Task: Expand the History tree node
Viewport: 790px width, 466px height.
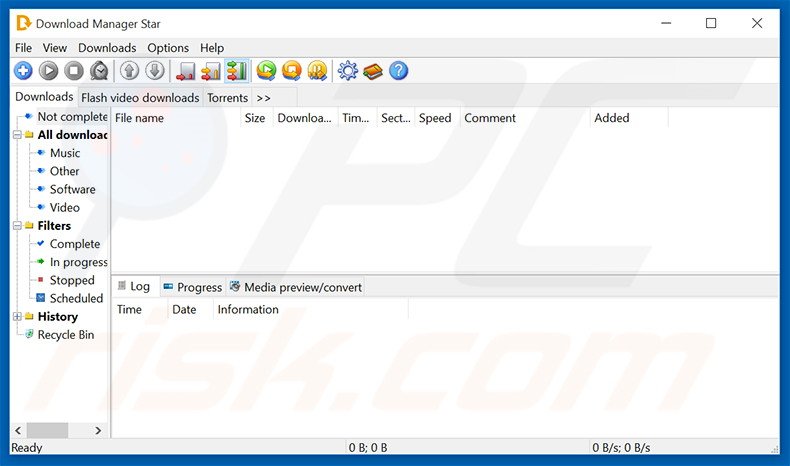Action: tap(17, 316)
